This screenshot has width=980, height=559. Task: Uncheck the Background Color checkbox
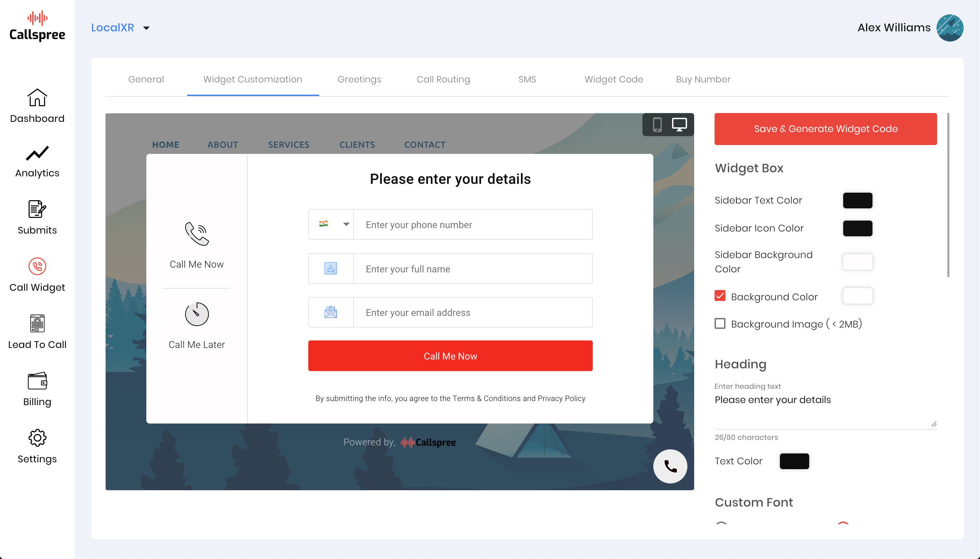720,296
